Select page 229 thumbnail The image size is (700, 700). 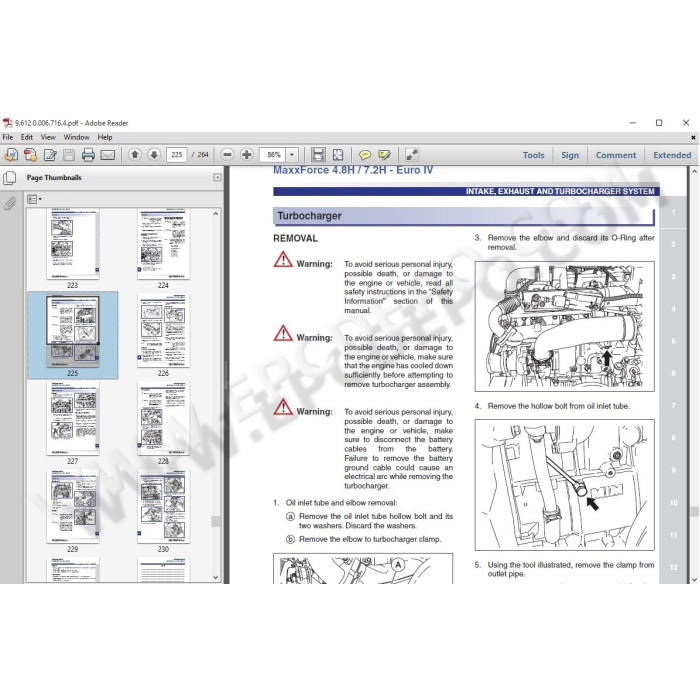pos(72,507)
